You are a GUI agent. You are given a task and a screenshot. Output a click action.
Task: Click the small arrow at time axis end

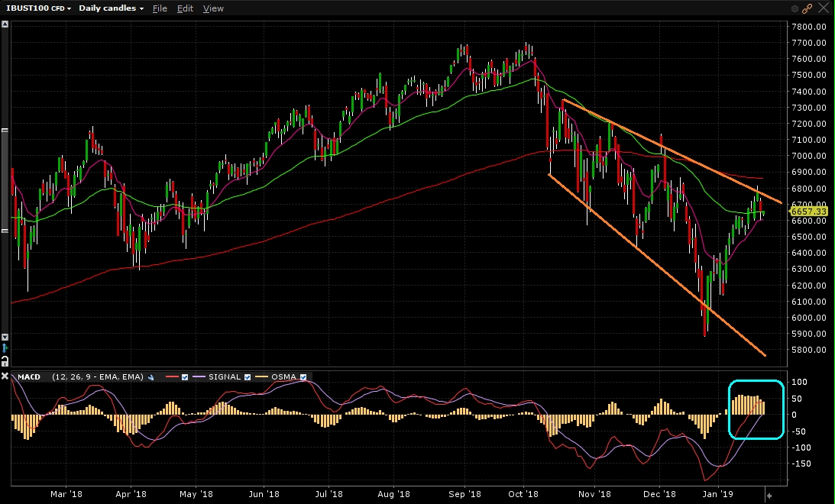pyautogui.click(x=769, y=496)
